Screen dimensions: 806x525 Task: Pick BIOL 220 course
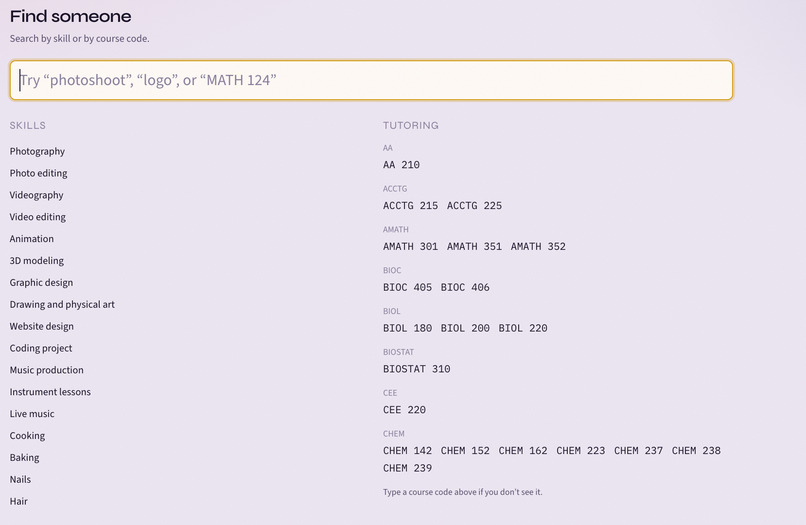pyautogui.click(x=523, y=328)
